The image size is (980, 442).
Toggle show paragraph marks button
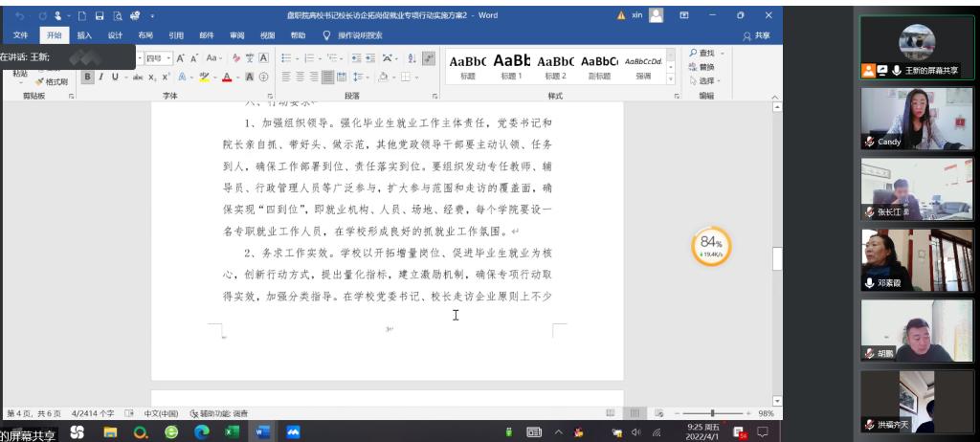tap(427, 57)
